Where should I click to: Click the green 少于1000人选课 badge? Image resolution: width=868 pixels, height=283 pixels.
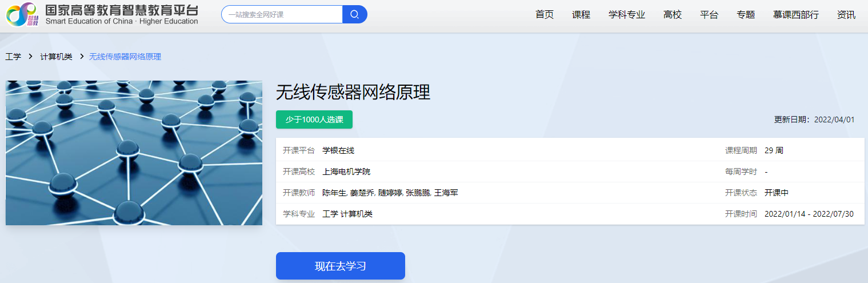314,119
